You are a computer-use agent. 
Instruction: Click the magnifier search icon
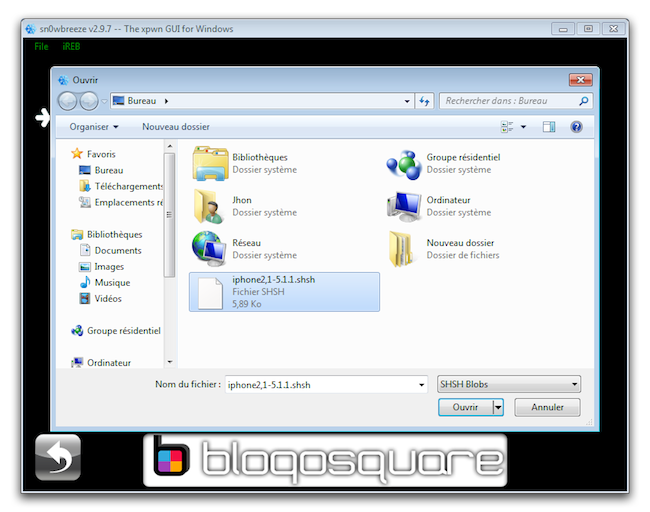584,101
